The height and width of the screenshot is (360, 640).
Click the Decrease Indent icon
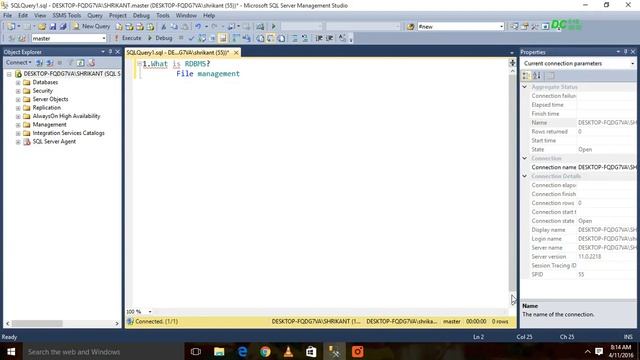[319, 38]
